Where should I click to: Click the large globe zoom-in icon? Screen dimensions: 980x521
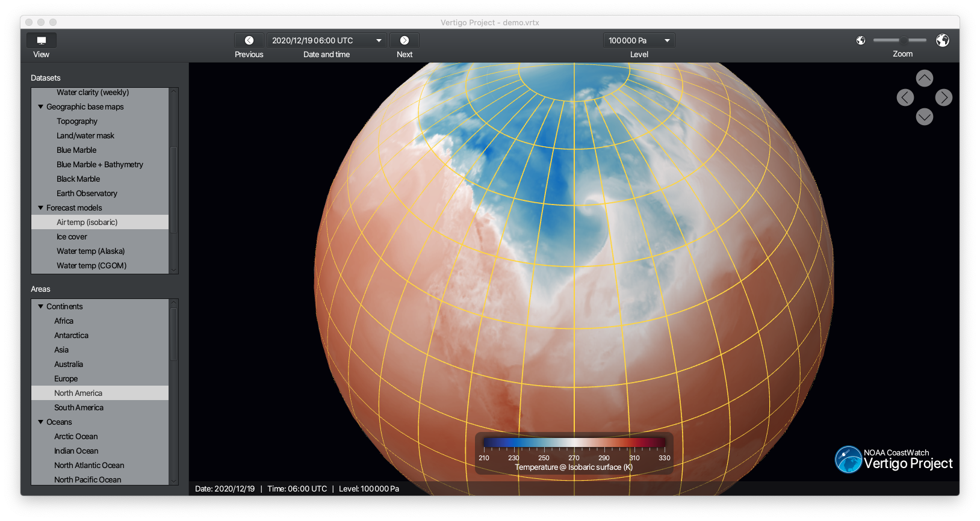tap(942, 40)
